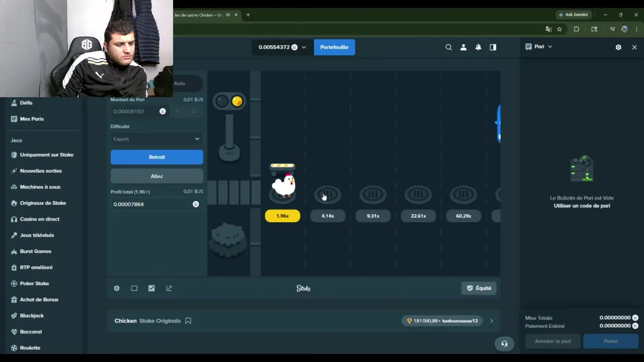Open the Équité fairness button
Screen dimensions: 644x362
click(478, 288)
